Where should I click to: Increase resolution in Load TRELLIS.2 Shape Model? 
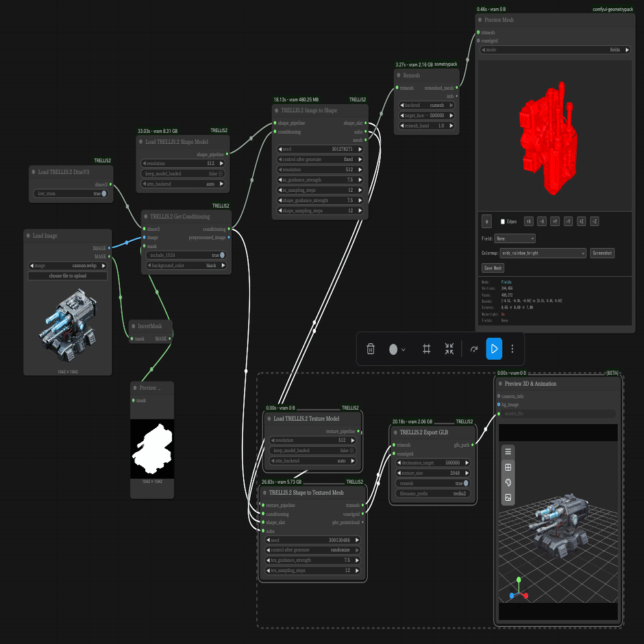pos(221,164)
